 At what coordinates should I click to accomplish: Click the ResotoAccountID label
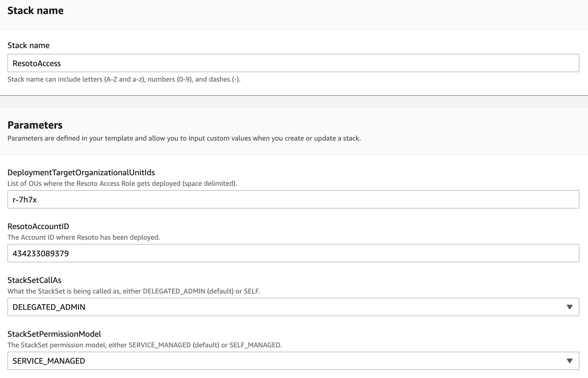38,226
